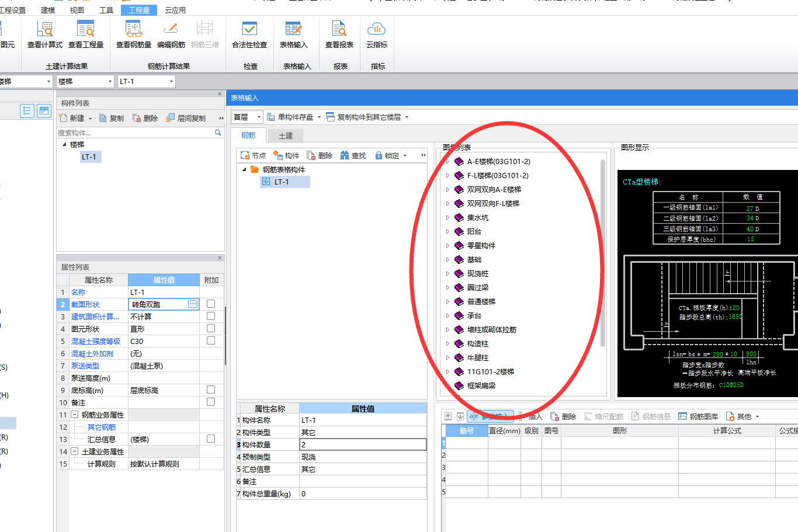
Task: Open the 工具 ribbon tab
Action: point(106,10)
